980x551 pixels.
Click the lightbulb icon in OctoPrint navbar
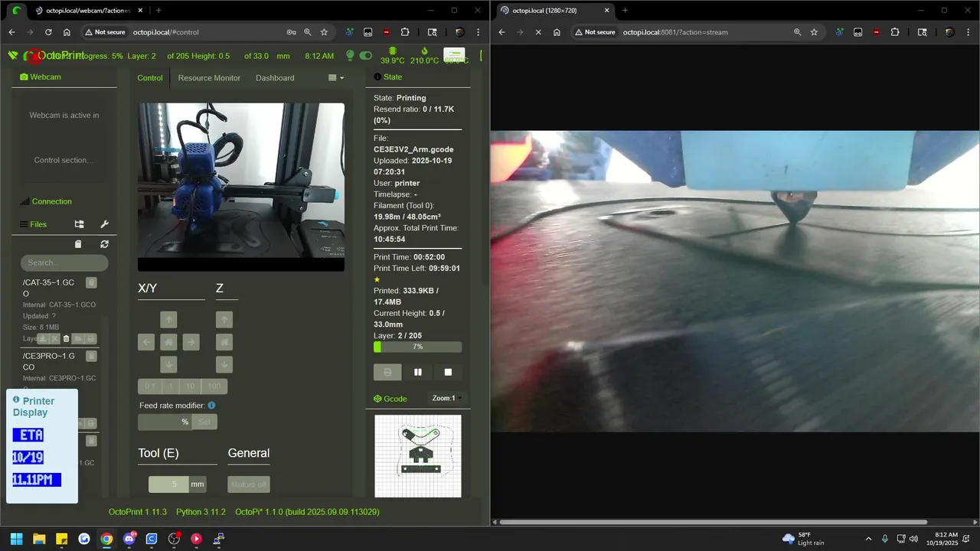click(x=350, y=55)
